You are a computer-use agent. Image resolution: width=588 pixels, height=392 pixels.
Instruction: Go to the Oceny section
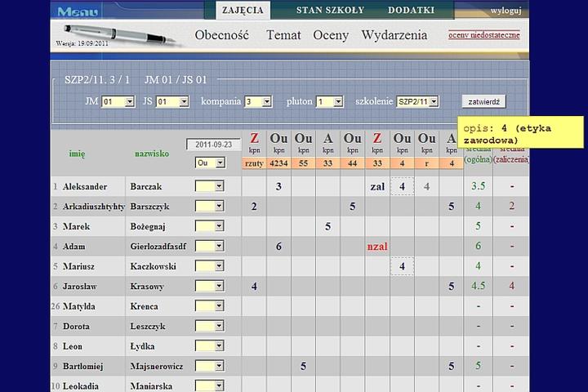click(331, 35)
